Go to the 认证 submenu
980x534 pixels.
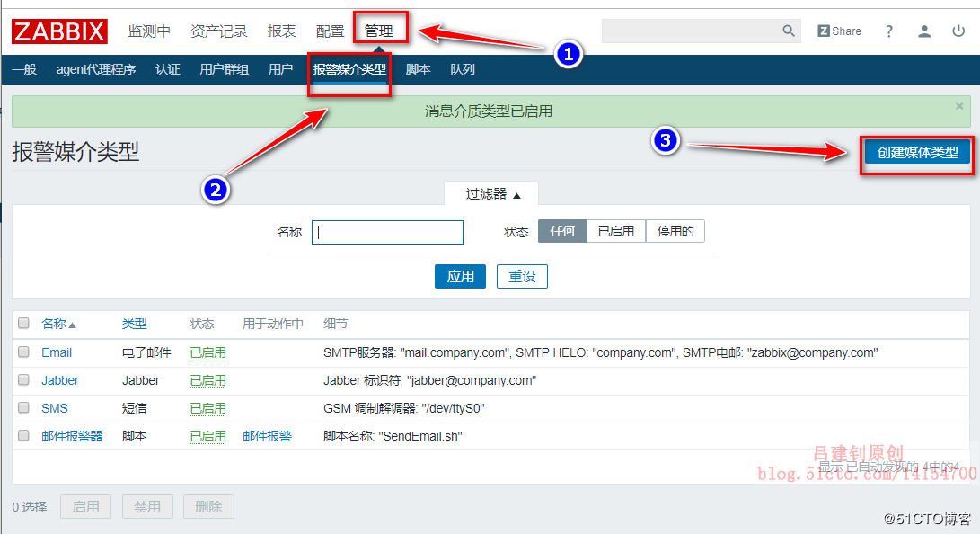167,69
